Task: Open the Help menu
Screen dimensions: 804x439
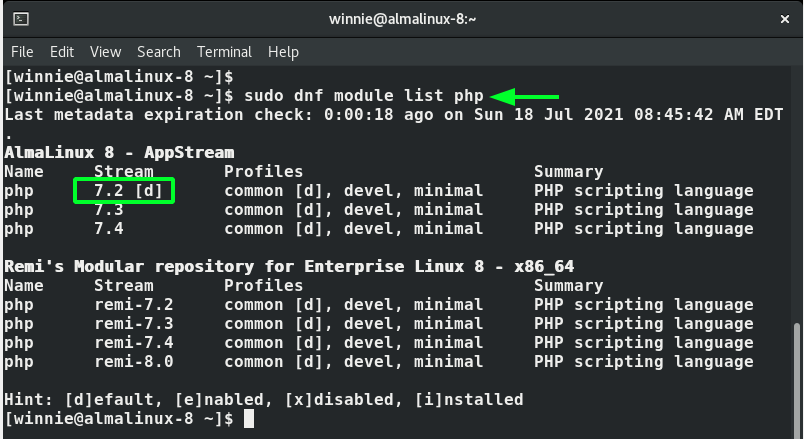Action: (x=283, y=52)
